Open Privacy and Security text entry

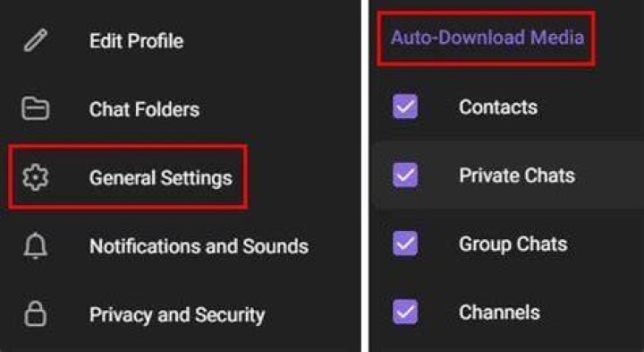pyautogui.click(x=177, y=314)
